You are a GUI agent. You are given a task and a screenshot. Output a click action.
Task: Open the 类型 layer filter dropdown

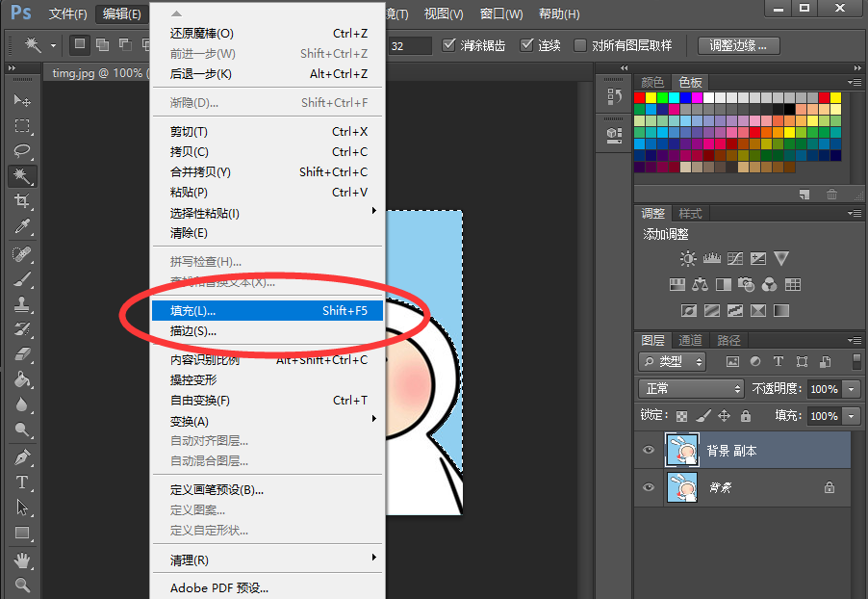point(672,362)
